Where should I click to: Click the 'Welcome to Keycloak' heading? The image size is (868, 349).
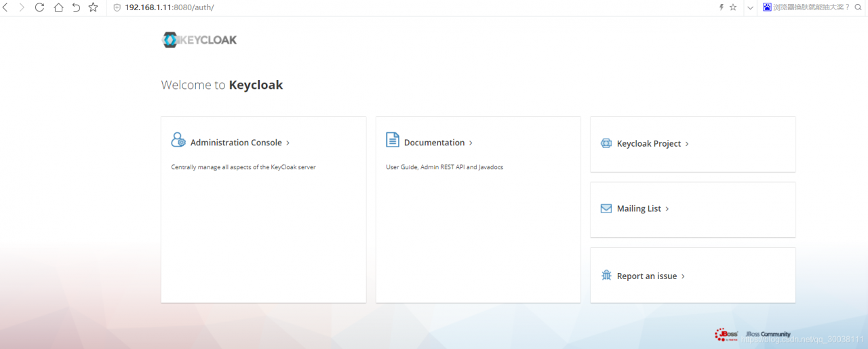pos(222,86)
